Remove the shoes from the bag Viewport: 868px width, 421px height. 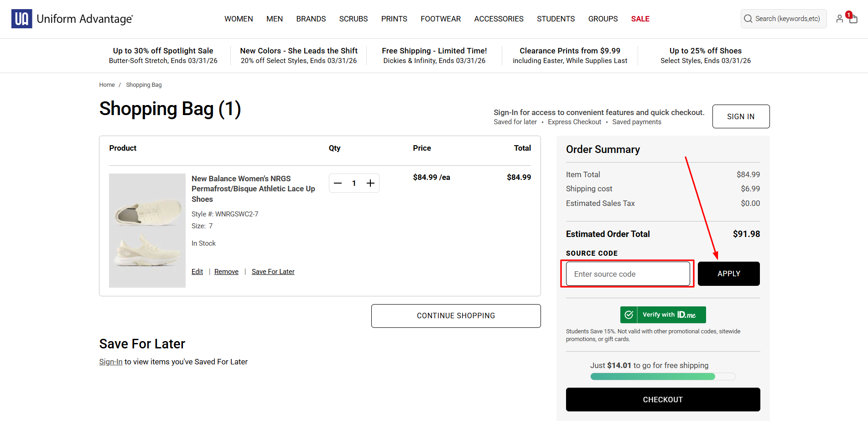(x=226, y=272)
